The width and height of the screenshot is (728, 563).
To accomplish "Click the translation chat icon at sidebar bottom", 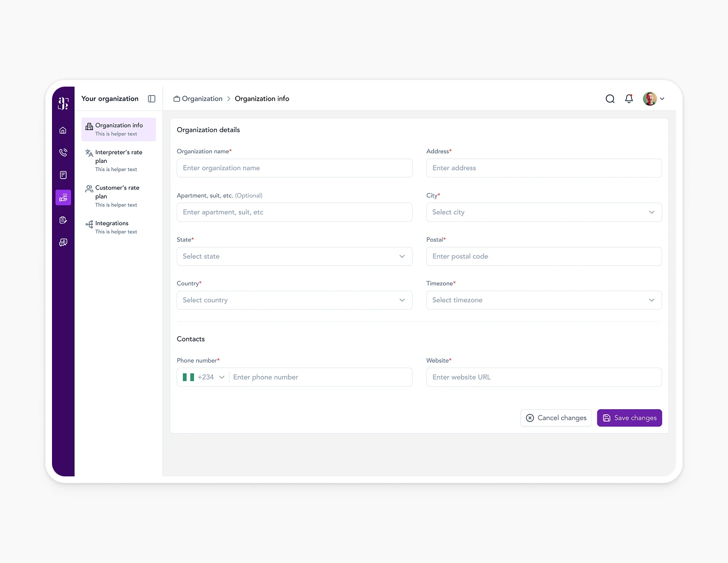I will pos(63,242).
